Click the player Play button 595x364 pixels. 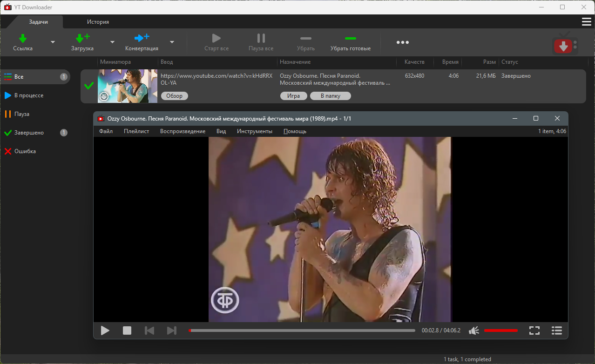tap(105, 330)
